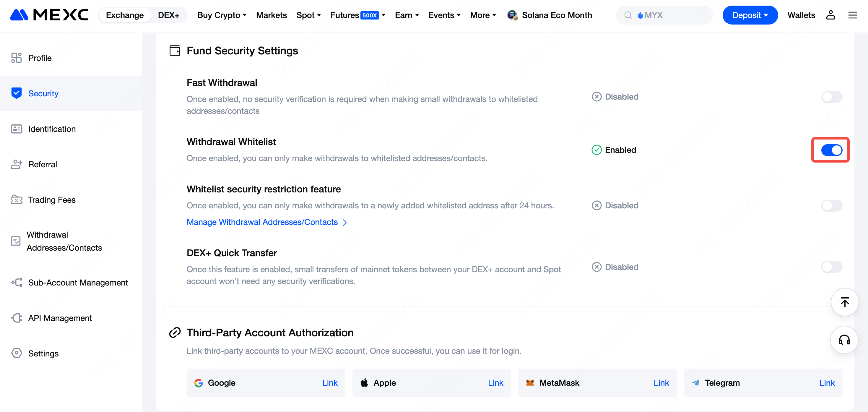
Task: Click the Settings gear sidebar icon
Action: 16,353
